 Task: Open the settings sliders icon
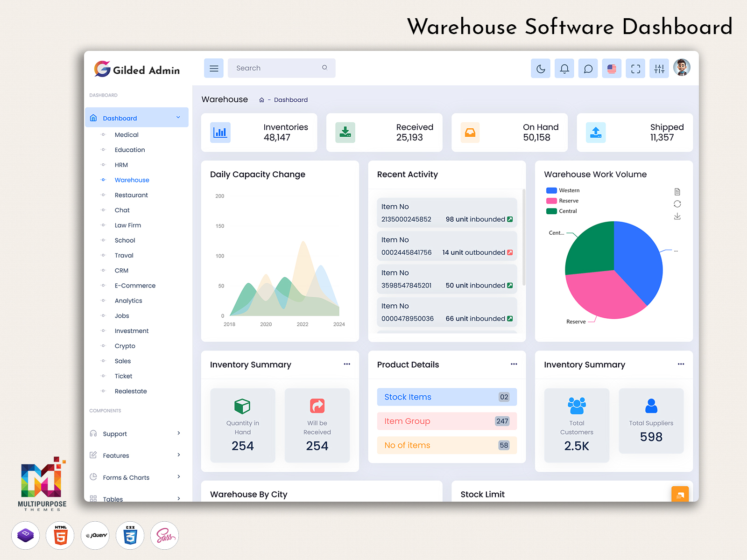659,69
